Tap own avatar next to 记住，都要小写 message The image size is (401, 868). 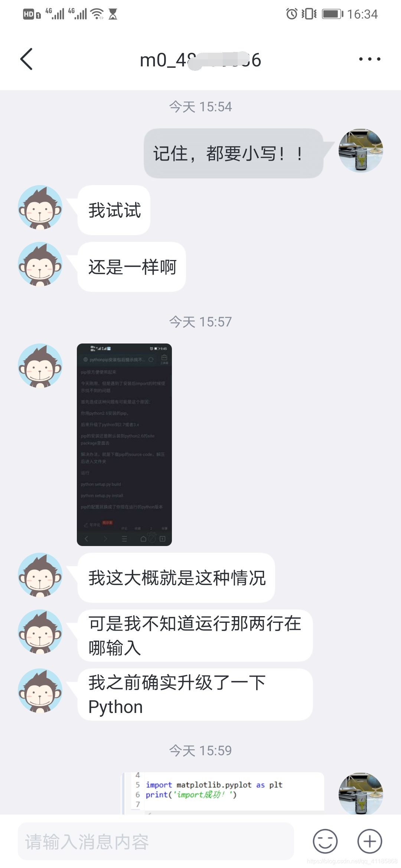point(361,151)
